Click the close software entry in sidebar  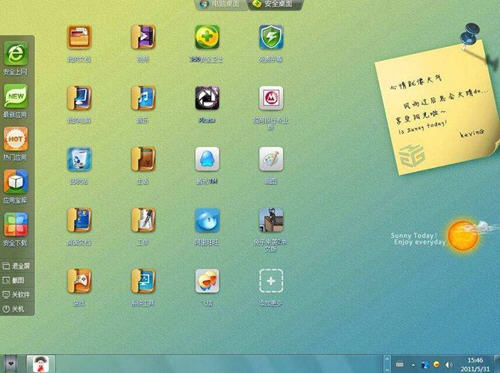pyautogui.click(x=16, y=295)
